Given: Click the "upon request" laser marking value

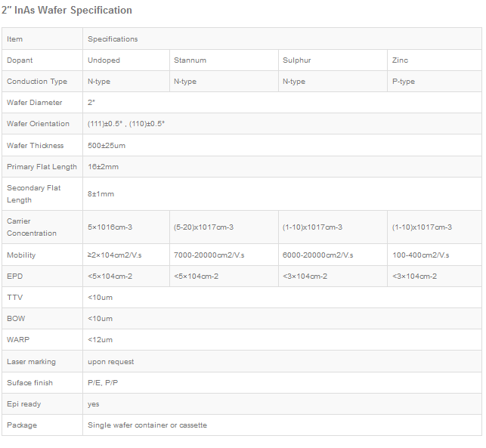Looking at the screenshot, I should 110,362.
